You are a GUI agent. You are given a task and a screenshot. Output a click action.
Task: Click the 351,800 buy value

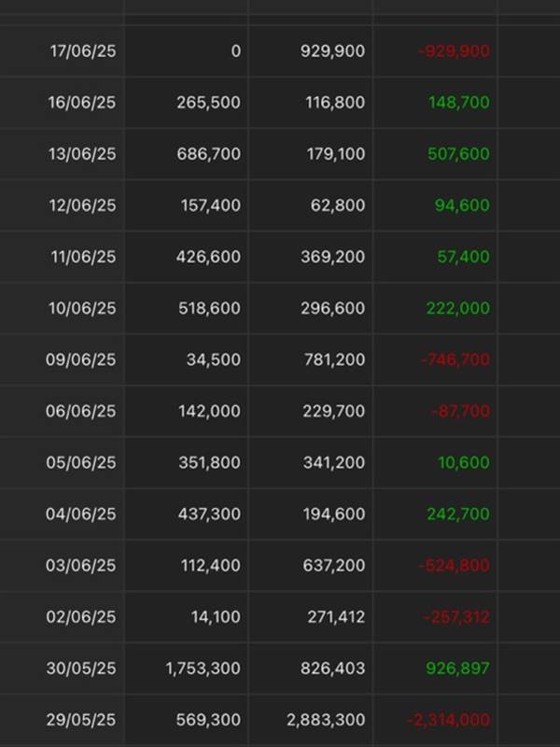tap(209, 462)
